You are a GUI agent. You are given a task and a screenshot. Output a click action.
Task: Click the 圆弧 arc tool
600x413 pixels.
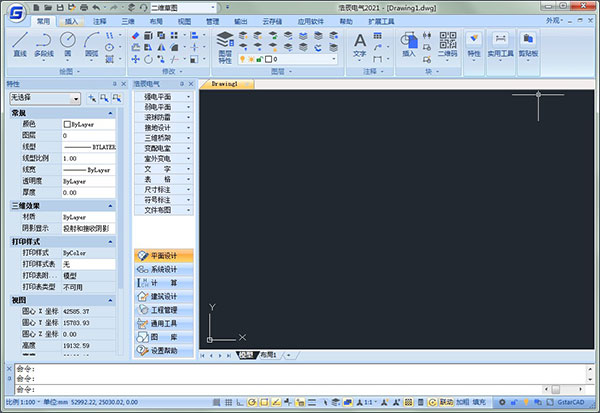click(91, 45)
